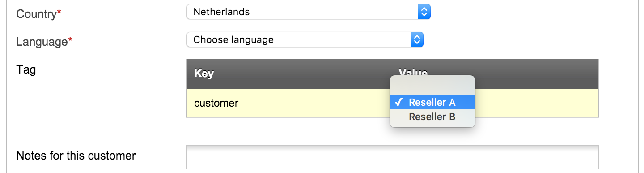
Task: Select the customer key cell
Action: (x=216, y=103)
